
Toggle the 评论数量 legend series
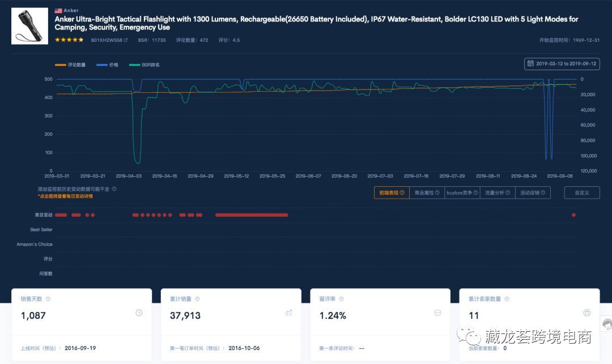(x=70, y=65)
